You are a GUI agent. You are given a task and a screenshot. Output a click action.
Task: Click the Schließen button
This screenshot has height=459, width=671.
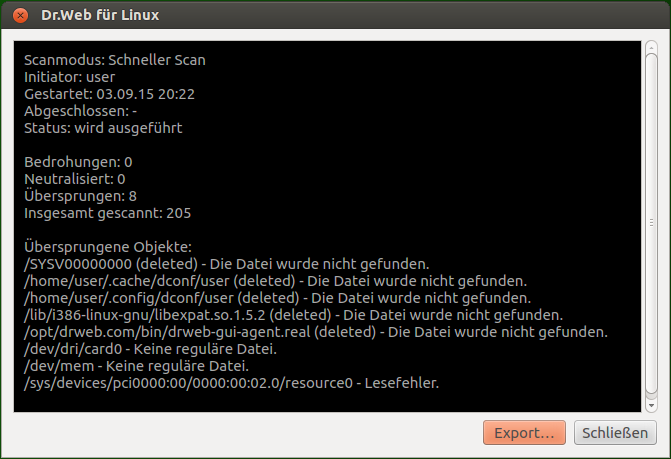click(615, 432)
